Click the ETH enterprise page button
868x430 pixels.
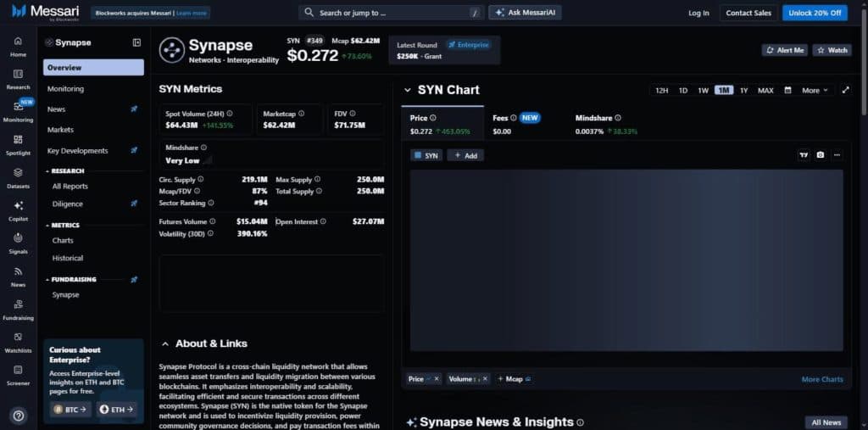pos(117,410)
